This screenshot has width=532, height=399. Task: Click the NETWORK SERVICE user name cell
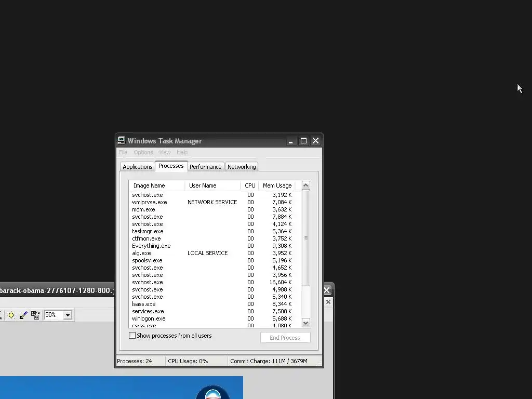212,202
